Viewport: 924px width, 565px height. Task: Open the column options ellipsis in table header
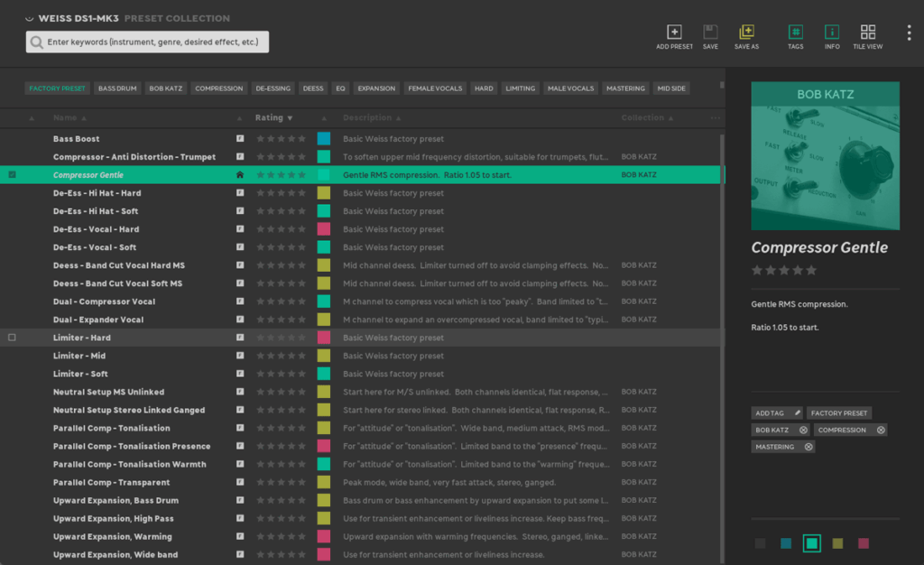(715, 118)
